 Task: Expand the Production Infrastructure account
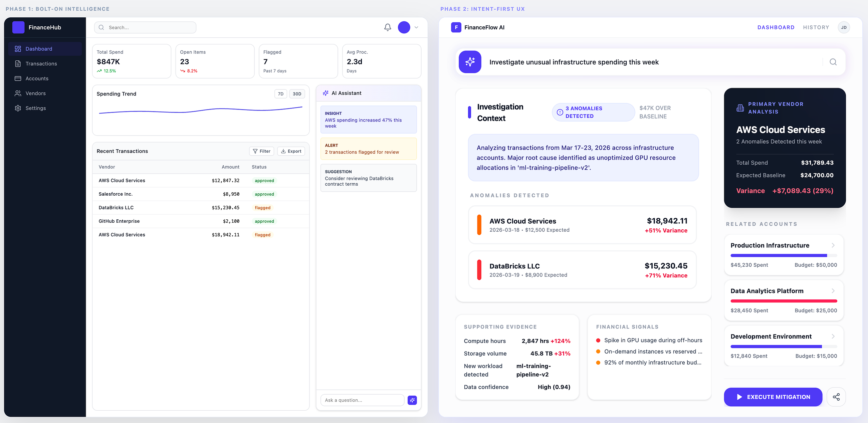pos(784,255)
